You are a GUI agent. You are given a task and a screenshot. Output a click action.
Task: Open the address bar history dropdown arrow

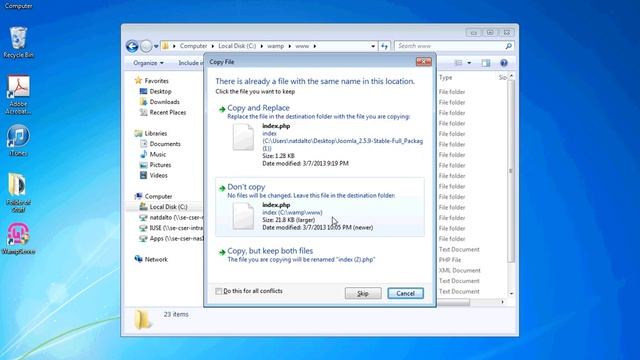pyautogui.click(x=373, y=46)
